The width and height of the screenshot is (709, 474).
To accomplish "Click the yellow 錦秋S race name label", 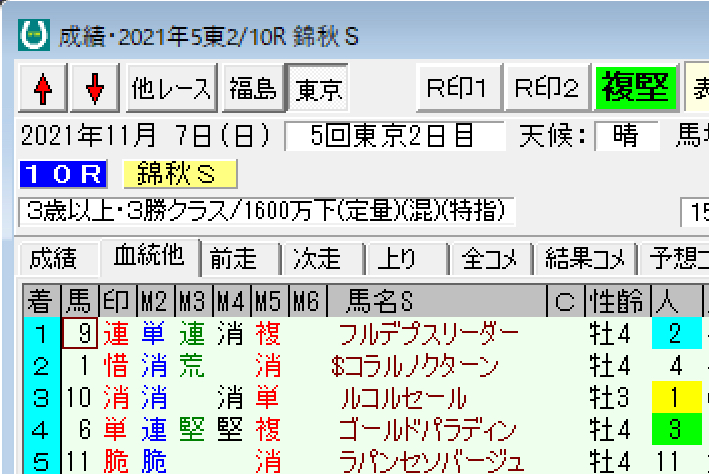I will (180, 174).
